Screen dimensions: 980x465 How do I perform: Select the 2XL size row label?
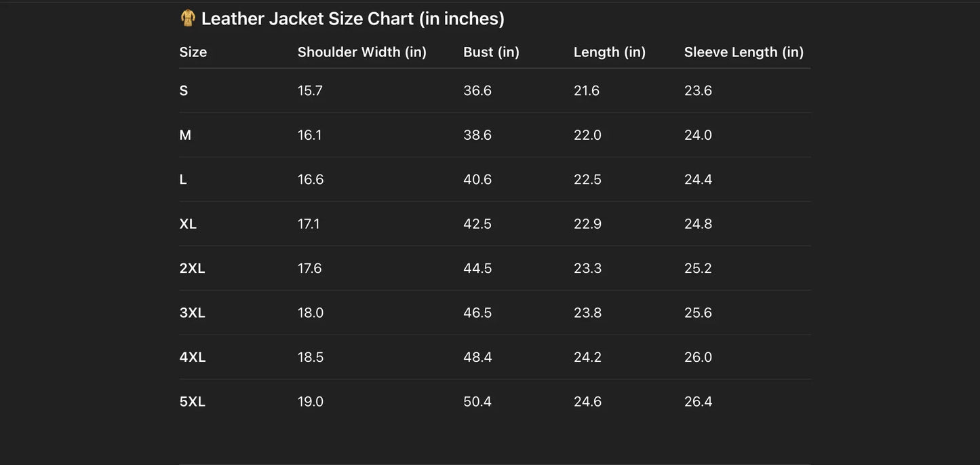coord(192,269)
